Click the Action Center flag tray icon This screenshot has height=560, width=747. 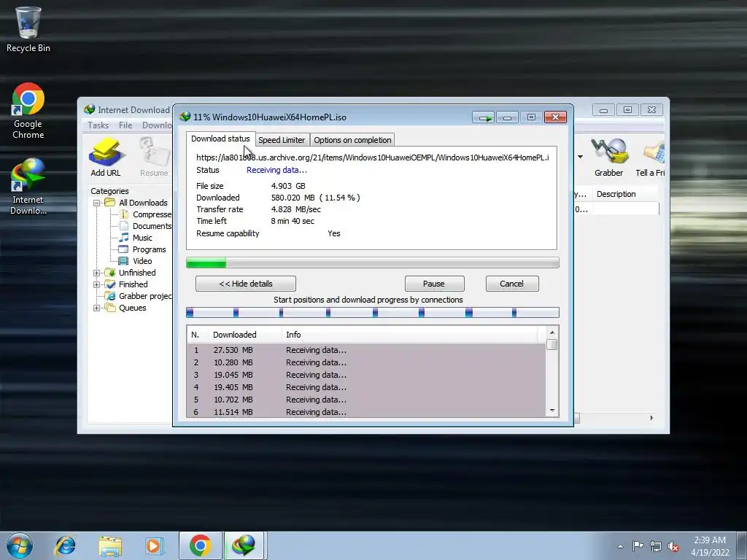coord(638,545)
